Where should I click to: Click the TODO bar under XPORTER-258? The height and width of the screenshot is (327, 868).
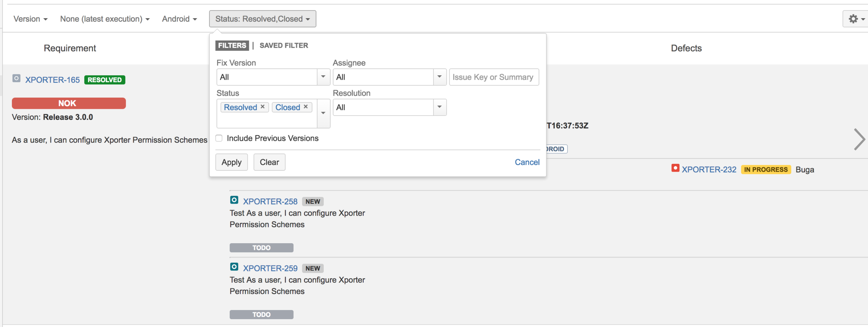coord(261,248)
